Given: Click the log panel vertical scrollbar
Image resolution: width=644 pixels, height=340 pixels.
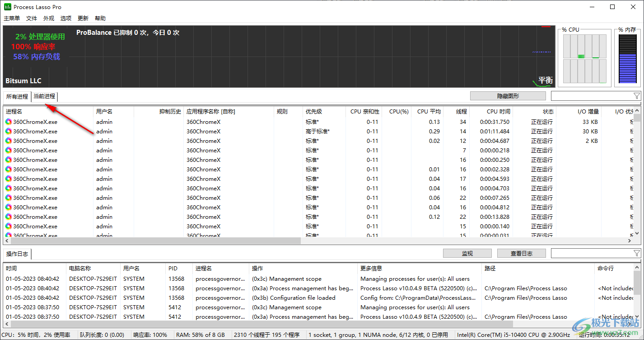Looking at the screenshot, I should click(x=637, y=292).
